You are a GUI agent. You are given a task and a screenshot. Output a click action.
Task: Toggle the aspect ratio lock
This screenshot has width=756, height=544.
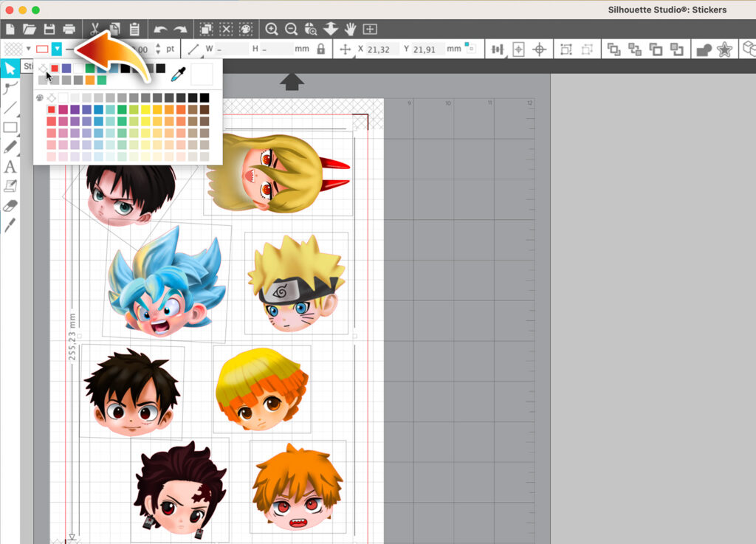pos(320,49)
